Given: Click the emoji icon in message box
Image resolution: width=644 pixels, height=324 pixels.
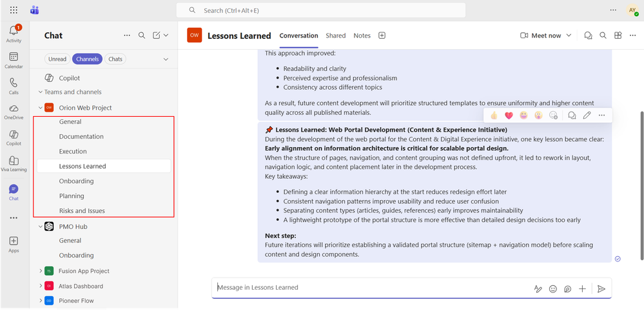Looking at the screenshot, I should [x=553, y=289].
